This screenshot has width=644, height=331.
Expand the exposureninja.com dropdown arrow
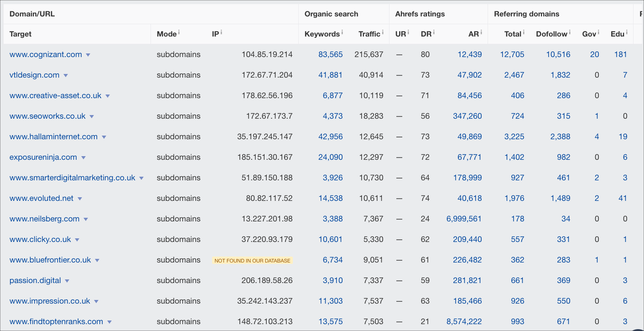point(83,158)
